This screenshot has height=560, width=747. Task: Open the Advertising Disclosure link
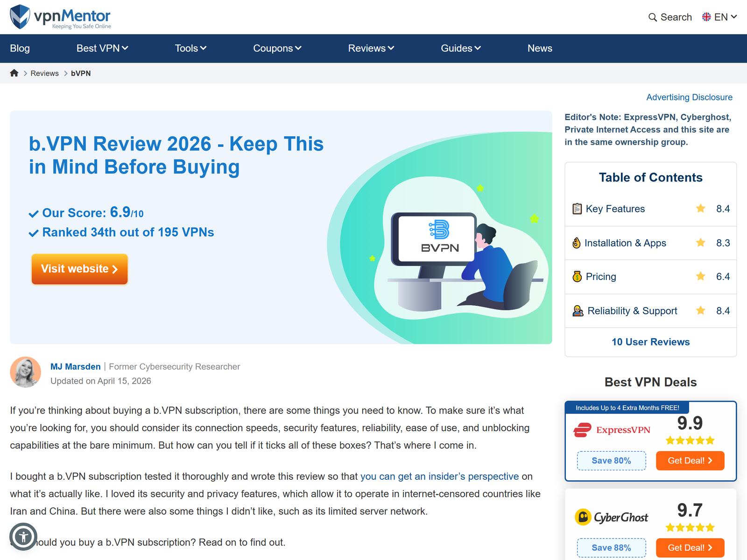689,97
